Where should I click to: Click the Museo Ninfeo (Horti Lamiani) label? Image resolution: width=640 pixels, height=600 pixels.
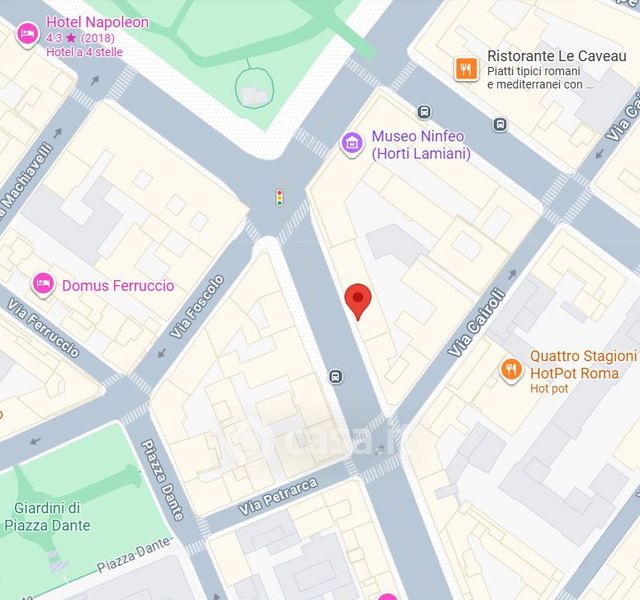[x=421, y=144]
